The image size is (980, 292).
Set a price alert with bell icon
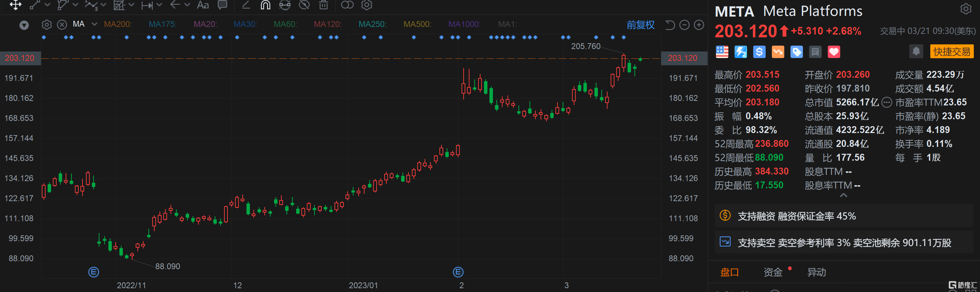[916, 51]
